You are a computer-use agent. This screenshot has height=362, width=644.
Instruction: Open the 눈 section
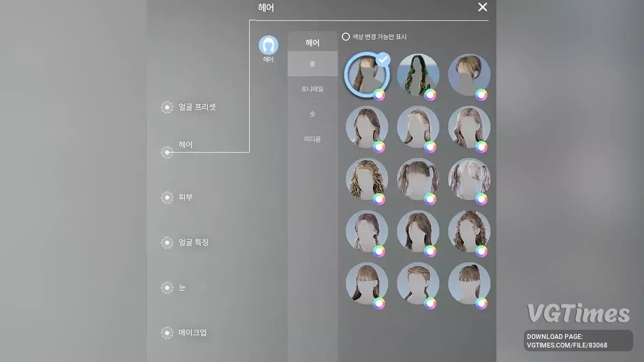pos(174,287)
